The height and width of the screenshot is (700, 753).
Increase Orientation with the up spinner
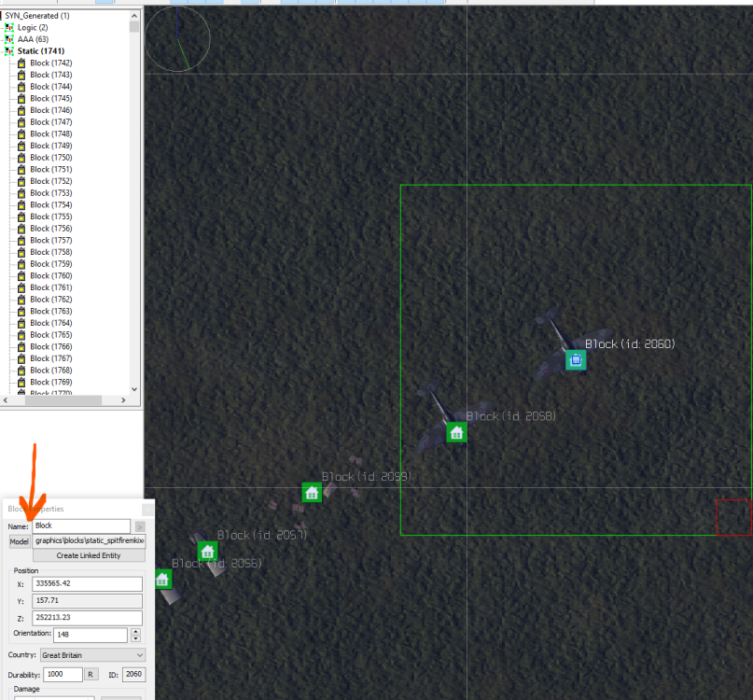click(136, 631)
